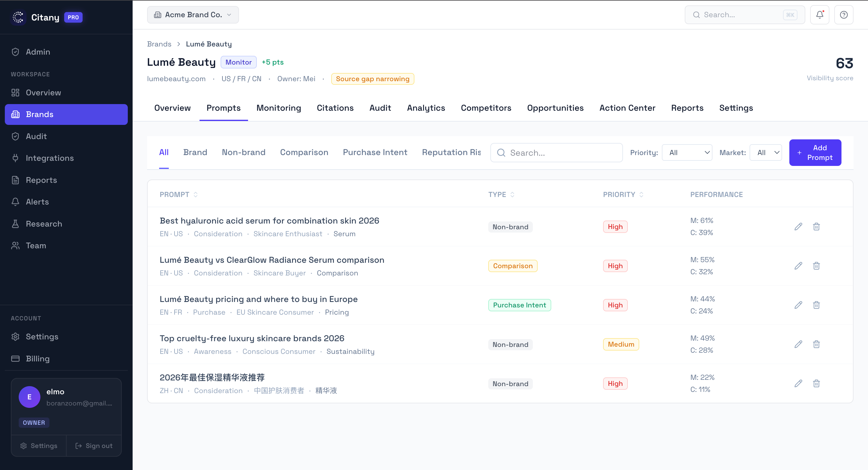
Task: Open Alerts in the sidebar
Action: pos(37,202)
